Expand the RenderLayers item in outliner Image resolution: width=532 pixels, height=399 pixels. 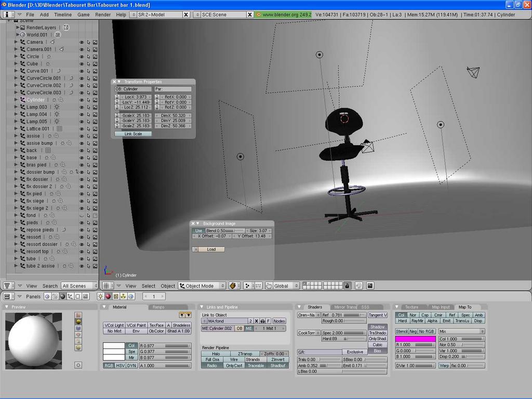[18, 28]
